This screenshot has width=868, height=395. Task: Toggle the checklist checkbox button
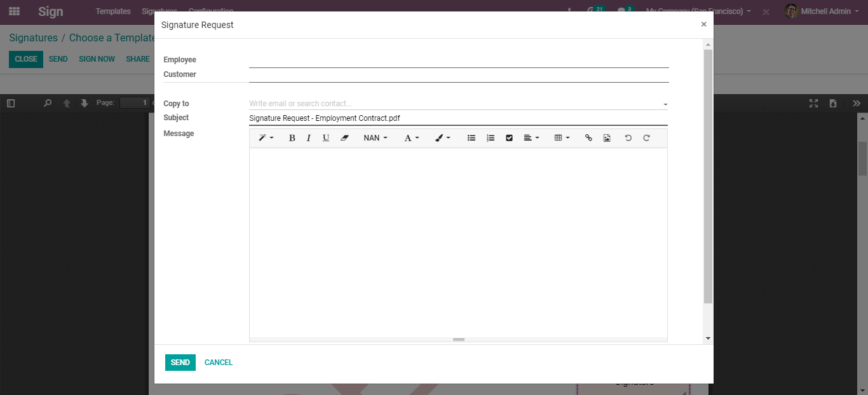coord(509,138)
